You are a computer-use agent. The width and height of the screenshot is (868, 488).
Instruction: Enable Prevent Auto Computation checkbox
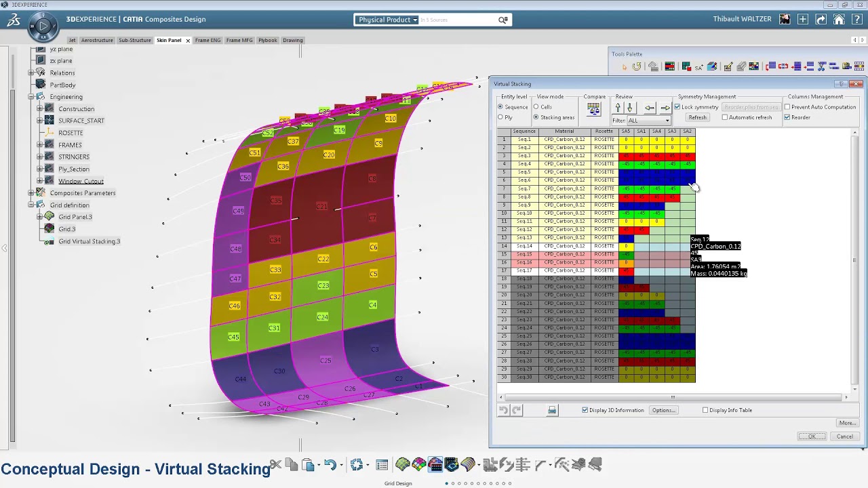pyautogui.click(x=787, y=107)
